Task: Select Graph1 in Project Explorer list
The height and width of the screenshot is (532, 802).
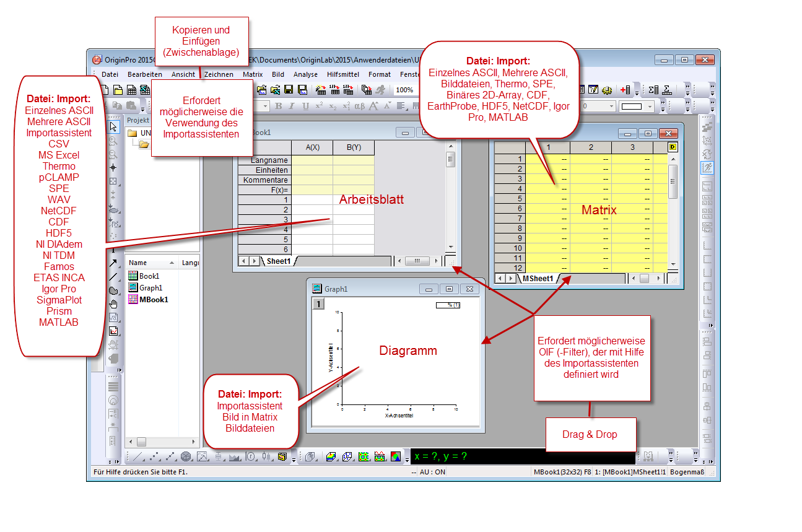Action: [x=145, y=288]
